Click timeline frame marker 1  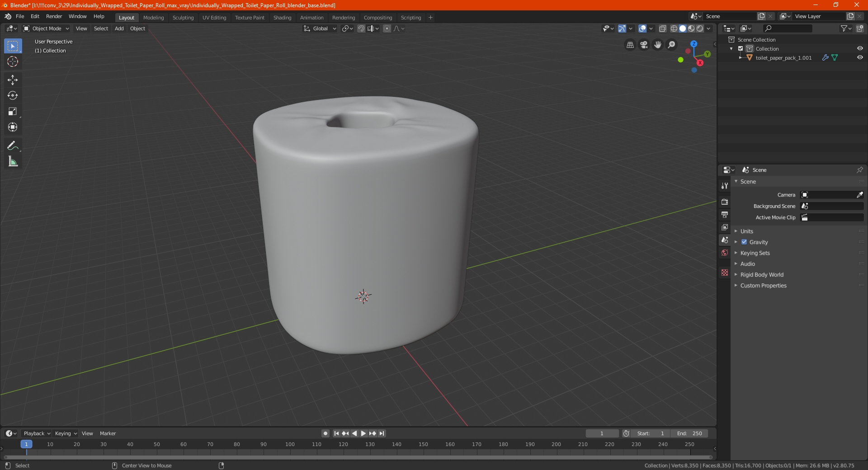pos(26,444)
